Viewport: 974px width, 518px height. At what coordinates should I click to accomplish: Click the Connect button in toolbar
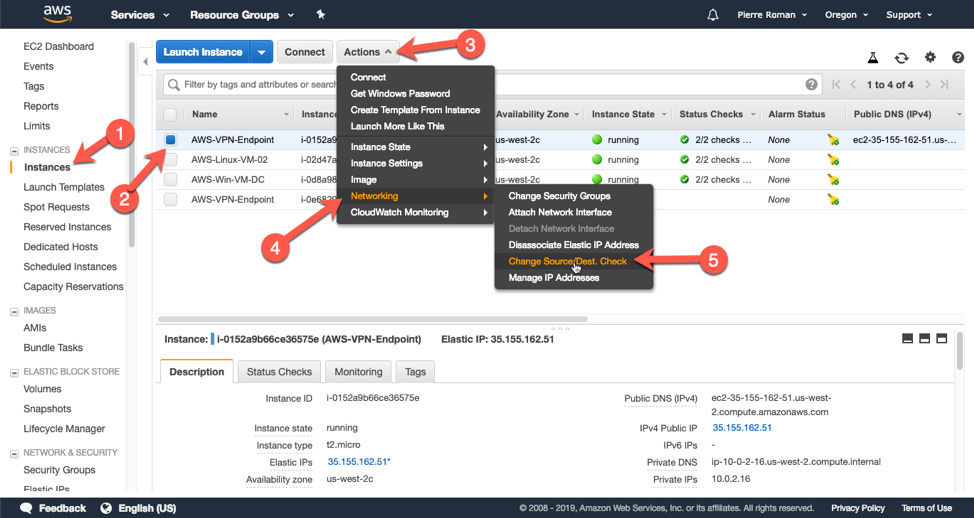click(x=304, y=52)
